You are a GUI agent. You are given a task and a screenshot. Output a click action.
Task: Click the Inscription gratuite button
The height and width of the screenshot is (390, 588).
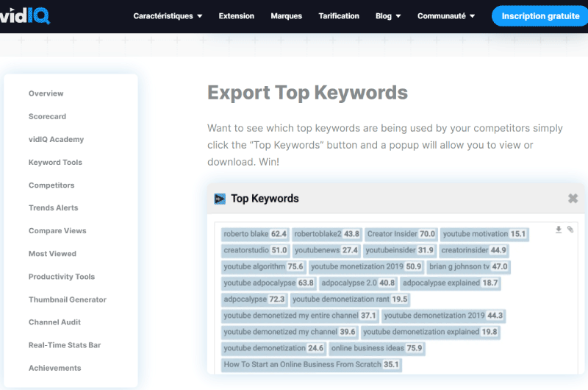540,16
